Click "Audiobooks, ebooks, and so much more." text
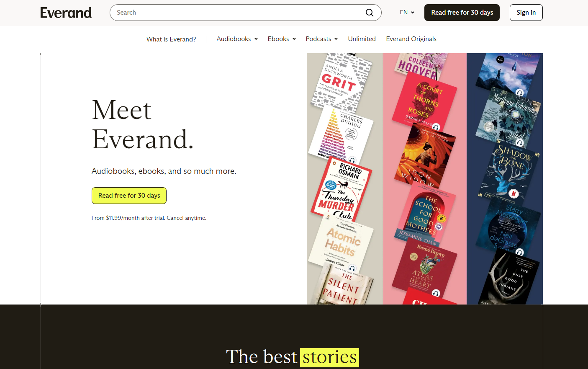This screenshot has width=588, height=369. coord(164,171)
